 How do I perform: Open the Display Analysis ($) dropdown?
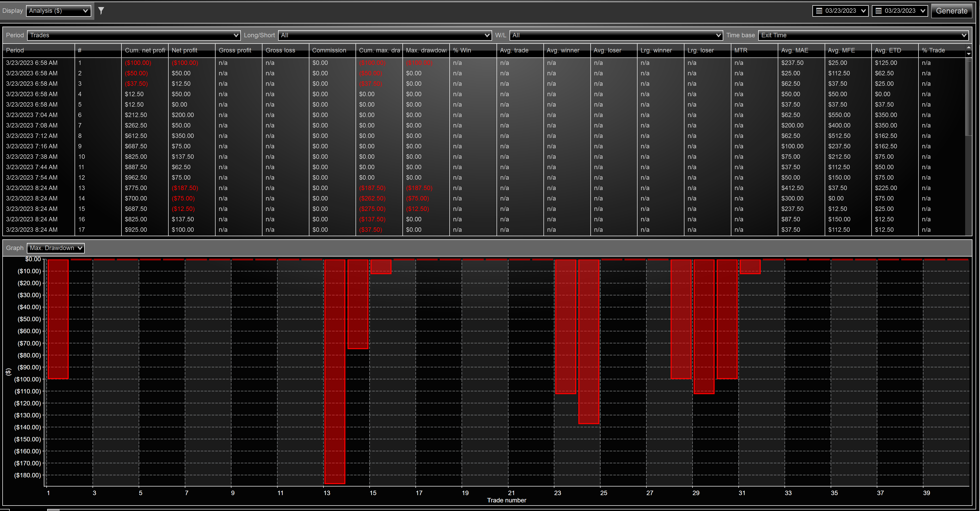coord(59,11)
